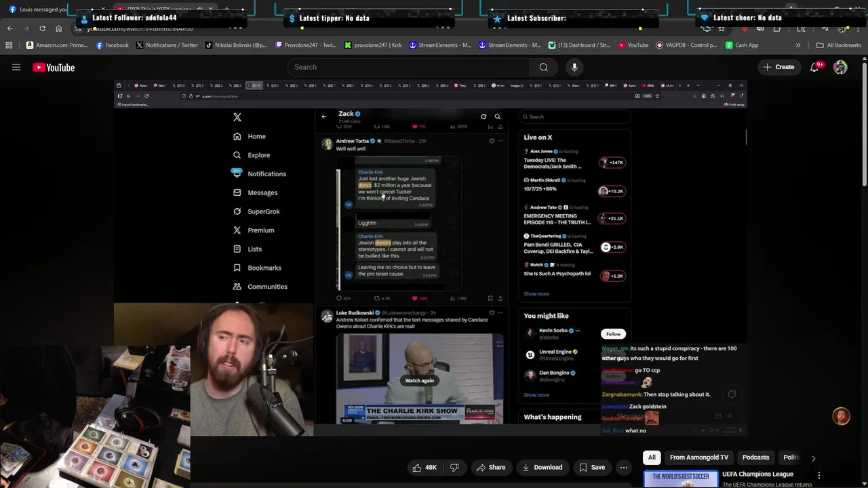The height and width of the screenshot is (488, 868).
Task: Like the video with 48K likes
Action: coord(424,467)
